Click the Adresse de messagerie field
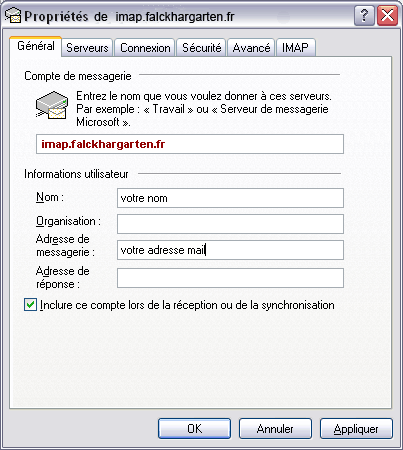The width and height of the screenshot is (403, 450). pyautogui.click(x=230, y=250)
